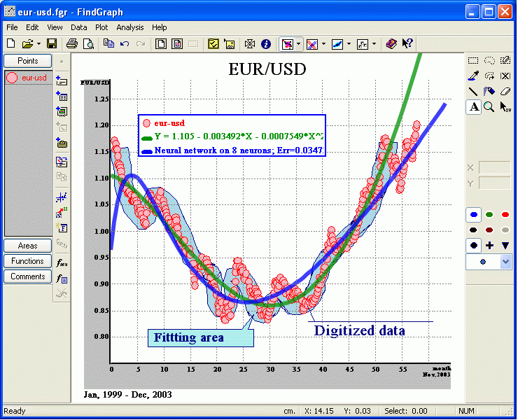Click the Save floppy disk icon
This screenshot has width=518, height=420.
coord(52,43)
